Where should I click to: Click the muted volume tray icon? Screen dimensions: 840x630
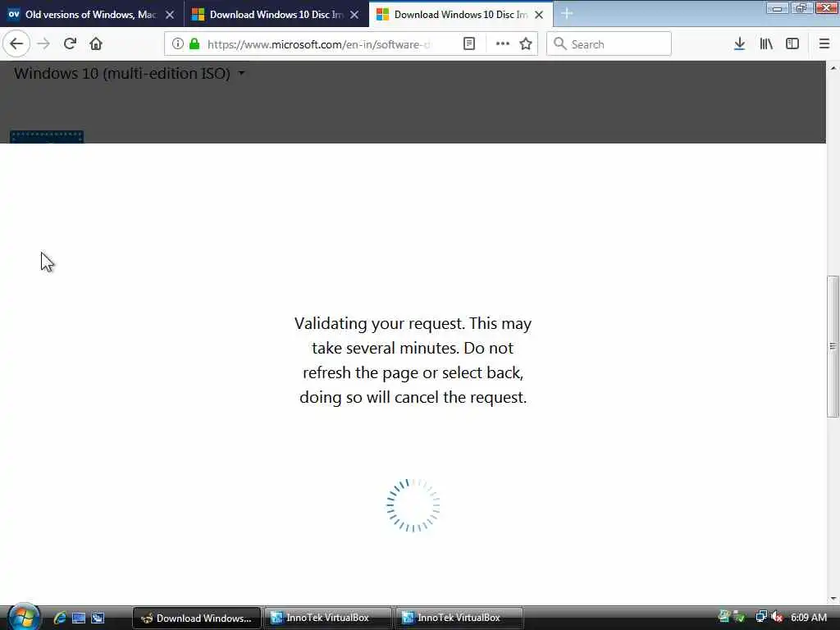tap(777, 617)
